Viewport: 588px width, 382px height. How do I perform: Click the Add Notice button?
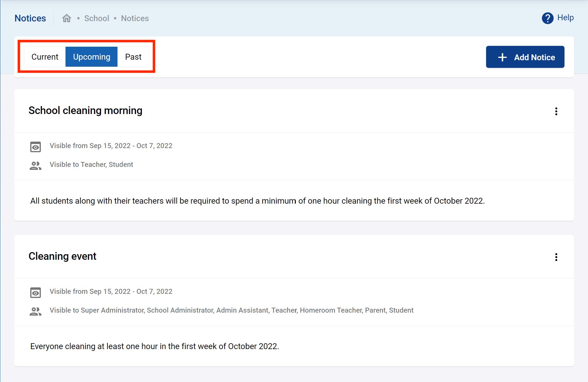click(525, 57)
